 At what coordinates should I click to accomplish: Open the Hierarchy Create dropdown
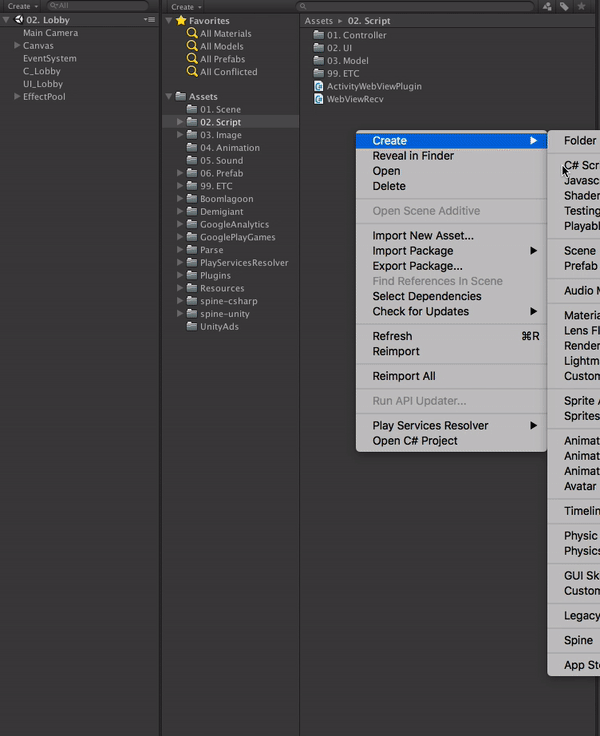tap(22, 6)
